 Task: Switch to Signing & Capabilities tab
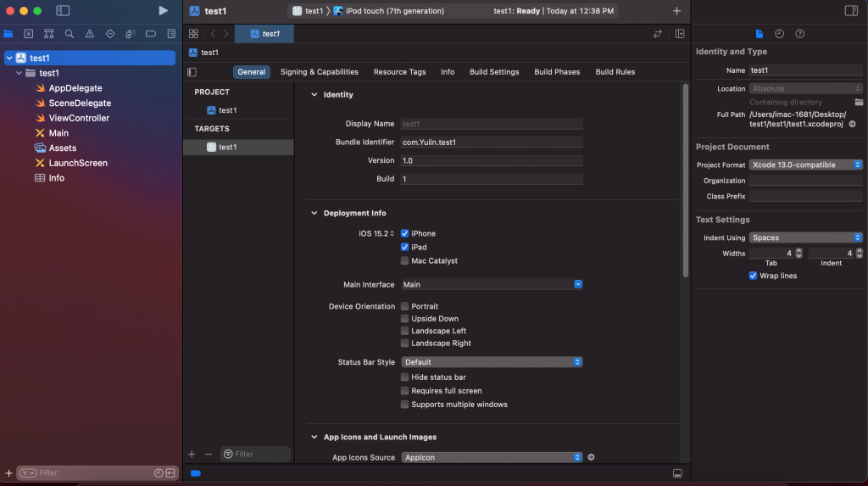pos(320,72)
